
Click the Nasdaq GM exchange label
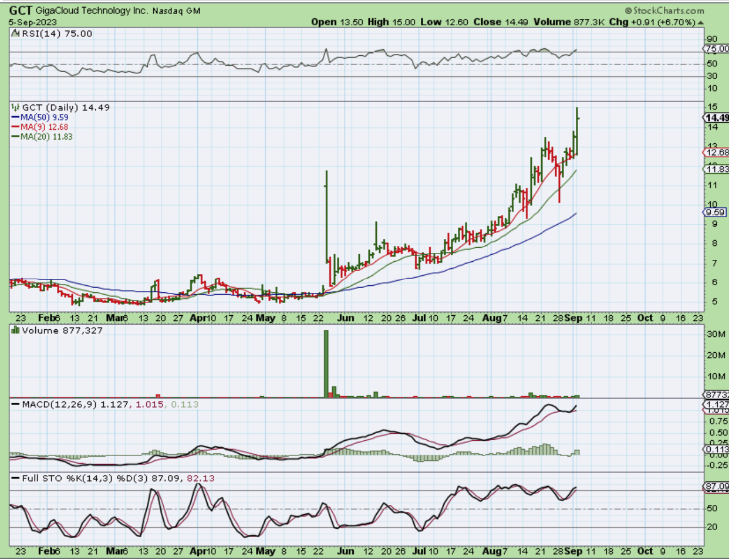[176, 11]
